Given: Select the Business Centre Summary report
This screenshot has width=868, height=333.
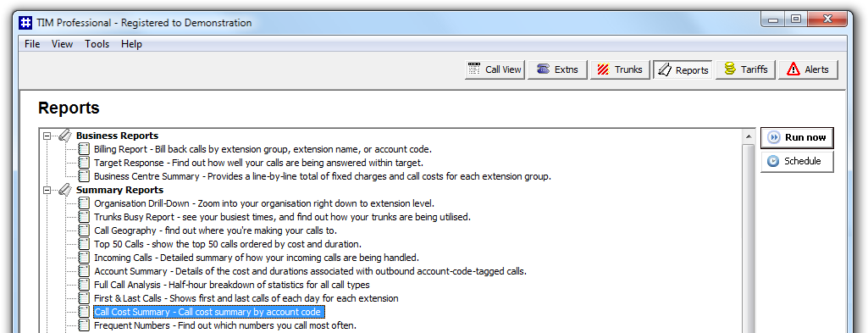Looking at the screenshot, I should click(x=322, y=176).
